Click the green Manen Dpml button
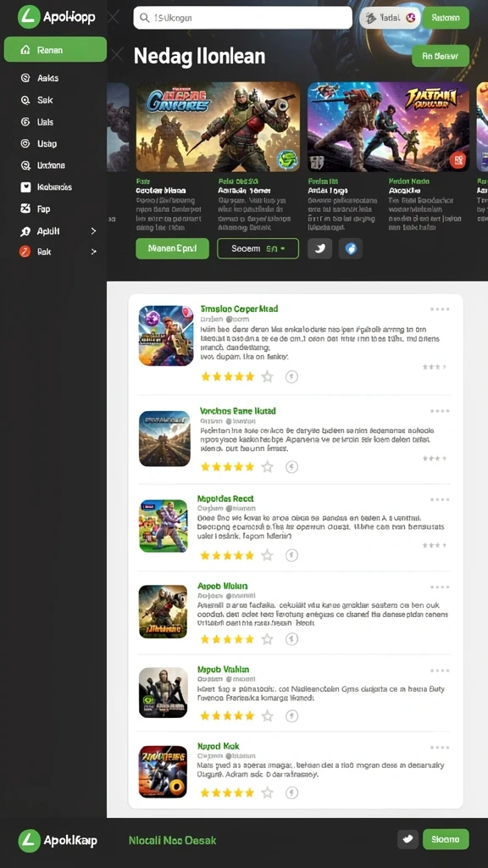Viewport: 488px width, 868px height. coord(172,248)
